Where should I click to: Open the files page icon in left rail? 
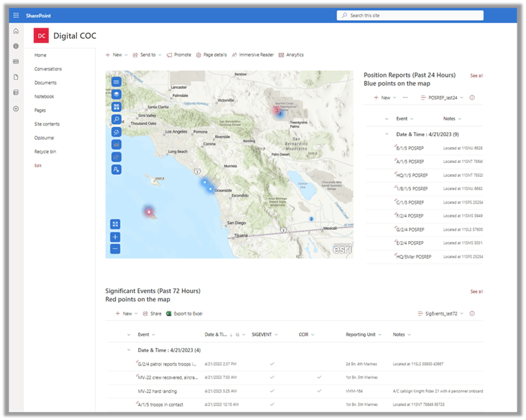click(16, 77)
